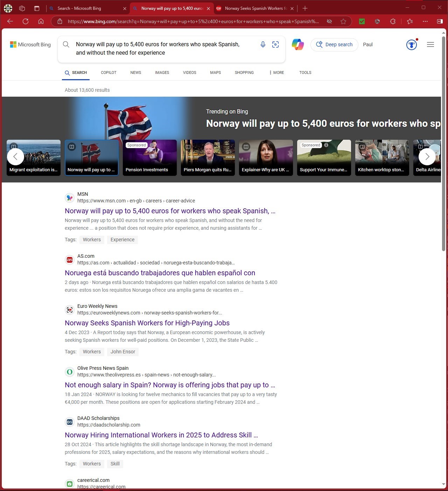
Task: Open the Pension Investments sponsored card
Action: [x=150, y=158]
